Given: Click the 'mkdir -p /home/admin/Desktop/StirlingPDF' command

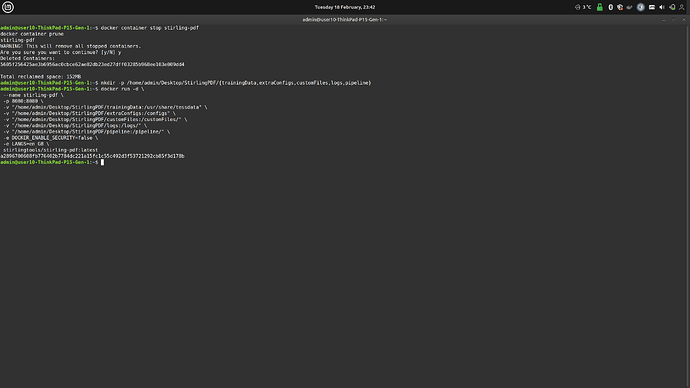Looking at the screenshot, I should tap(236, 83).
